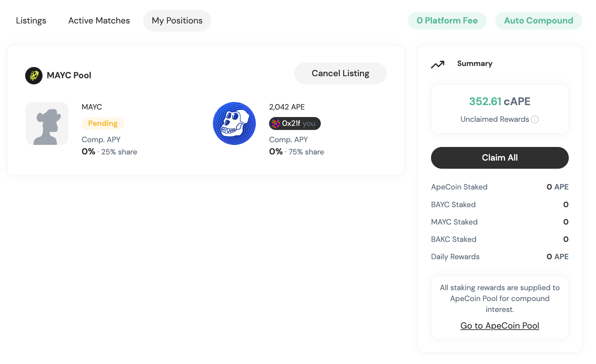Click the Unclaimed Rewards info icon

click(535, 119)
